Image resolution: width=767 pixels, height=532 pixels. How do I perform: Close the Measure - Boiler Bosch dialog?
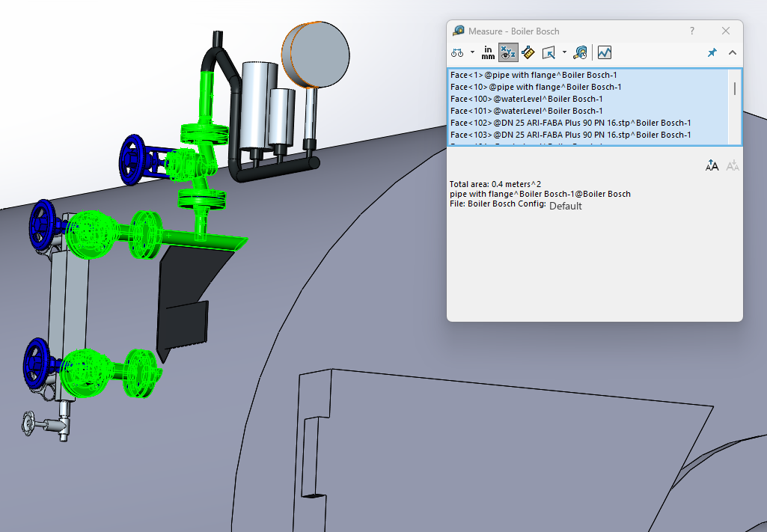click(726, 31)
